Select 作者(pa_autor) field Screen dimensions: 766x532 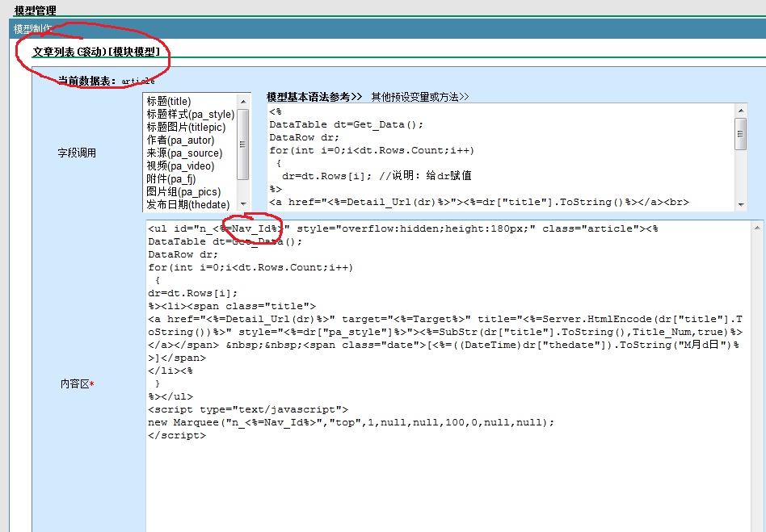[180, 140]
